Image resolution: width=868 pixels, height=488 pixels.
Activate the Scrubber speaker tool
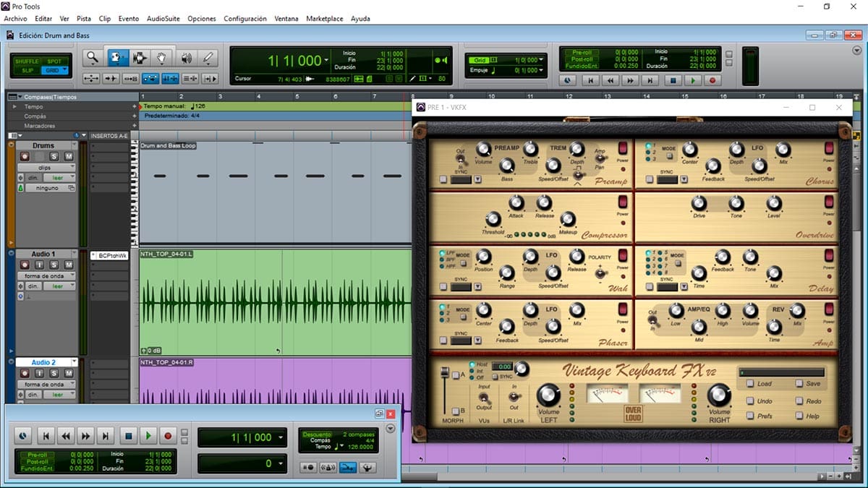coord(186,58)
